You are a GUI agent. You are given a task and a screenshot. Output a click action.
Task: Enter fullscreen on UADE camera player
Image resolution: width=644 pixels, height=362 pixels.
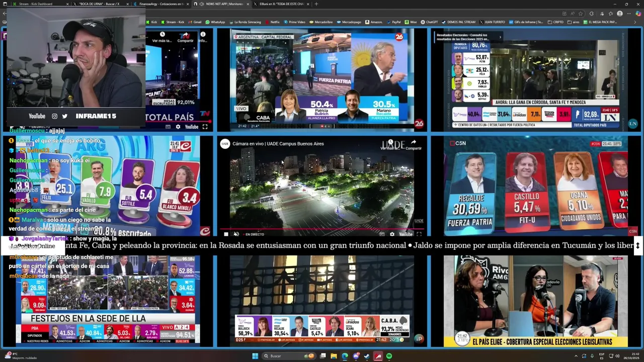(x=419, y=234)
